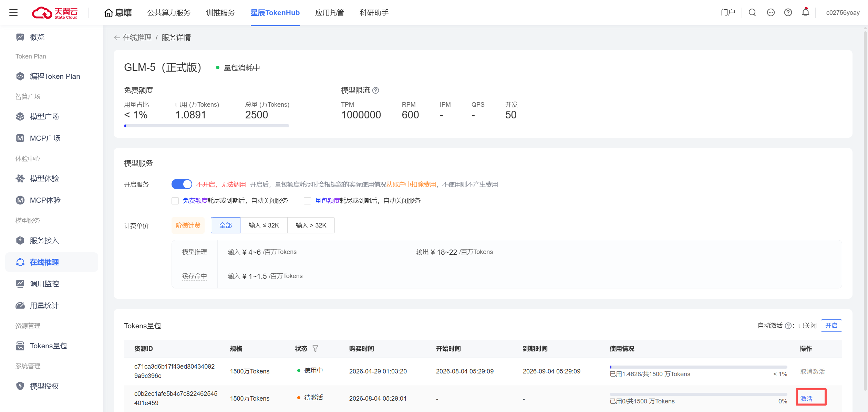Click the 编程Token Plan sidebar icon
Viewport: 868px width, 412px height.
(x=20, y=76)
